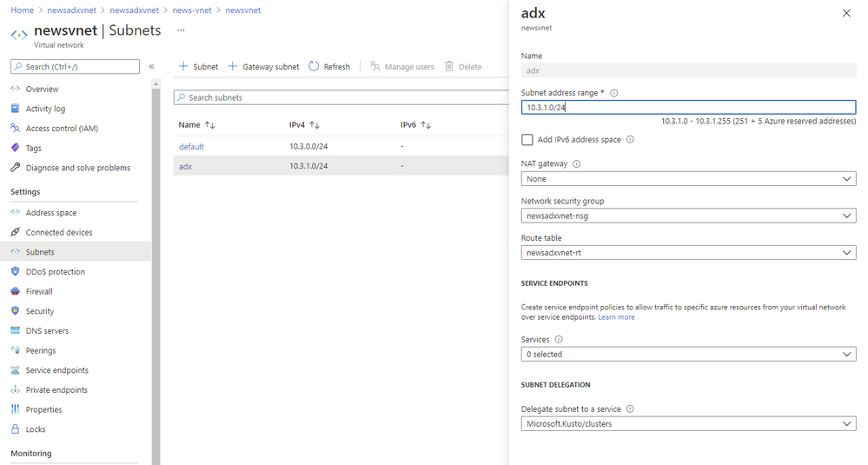This screenshot has height=465, width=868.
Task: Click the Tags icon in sidebar
Action: 15,148
